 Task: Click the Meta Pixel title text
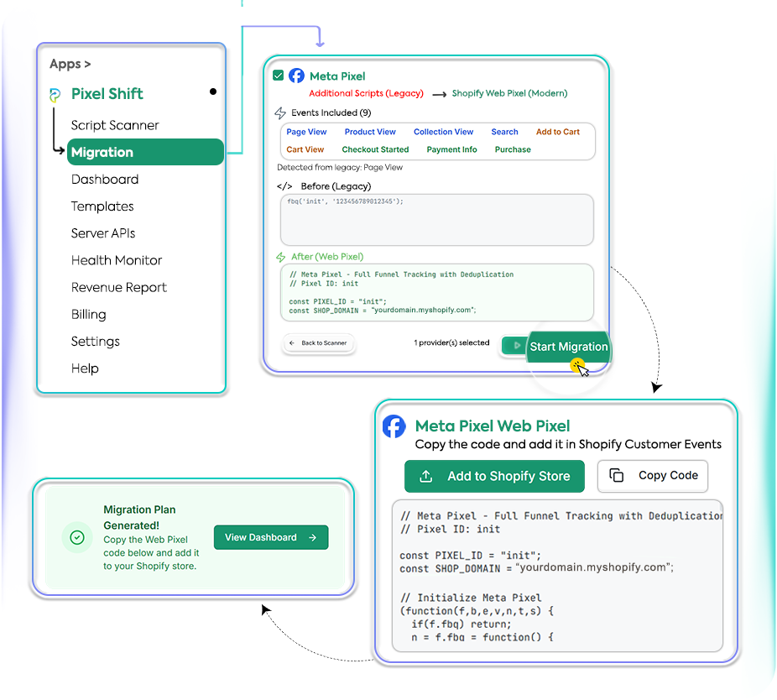point(337,76)
